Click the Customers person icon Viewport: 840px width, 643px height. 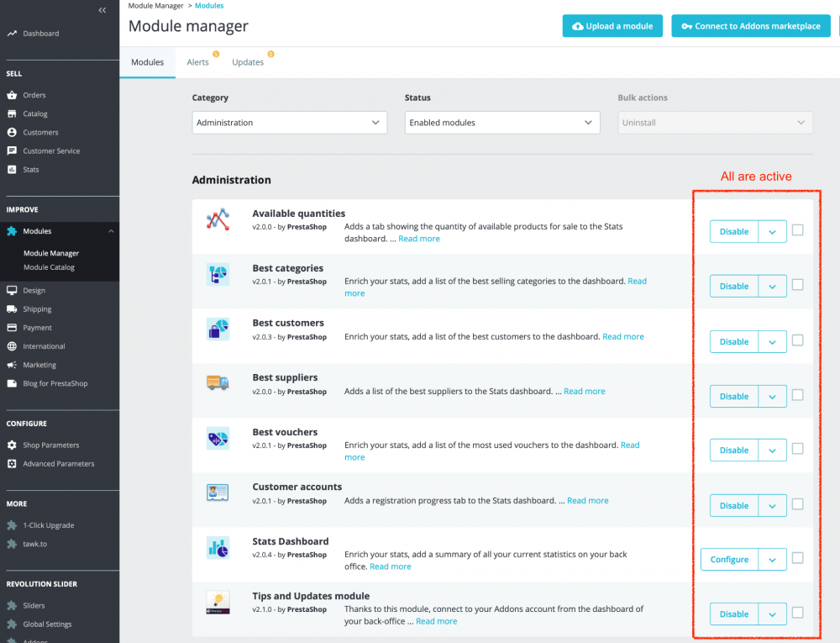12,132
